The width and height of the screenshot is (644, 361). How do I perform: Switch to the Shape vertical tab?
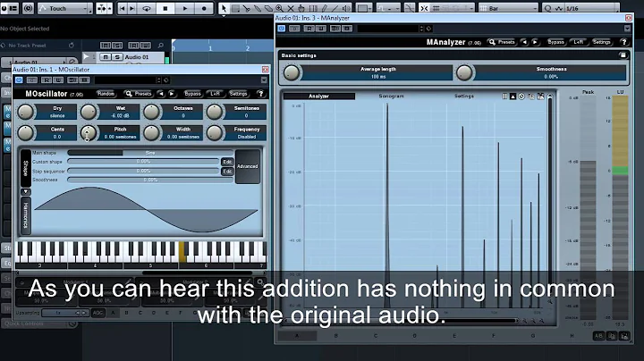[25, 168]
